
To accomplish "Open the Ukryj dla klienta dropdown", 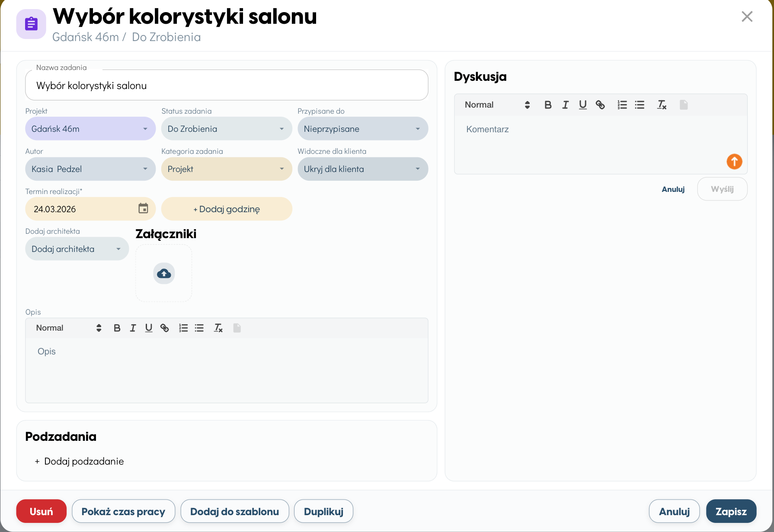I will coord(363,169).
